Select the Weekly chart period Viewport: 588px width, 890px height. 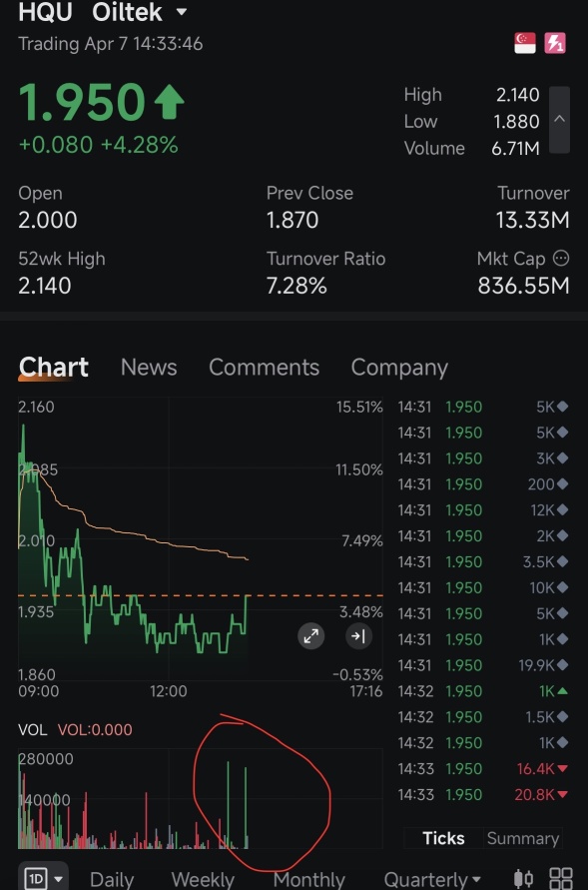click(x=203, y=880)
